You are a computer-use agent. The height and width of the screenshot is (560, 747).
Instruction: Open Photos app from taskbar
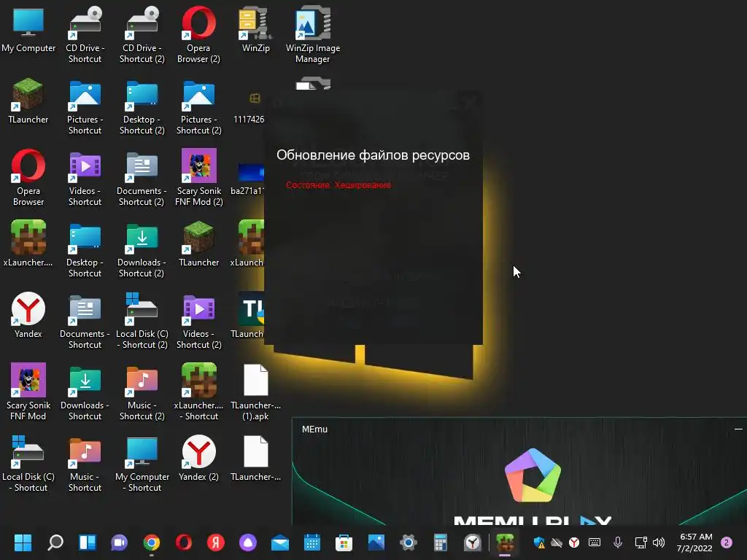click(x=376, y=542)
